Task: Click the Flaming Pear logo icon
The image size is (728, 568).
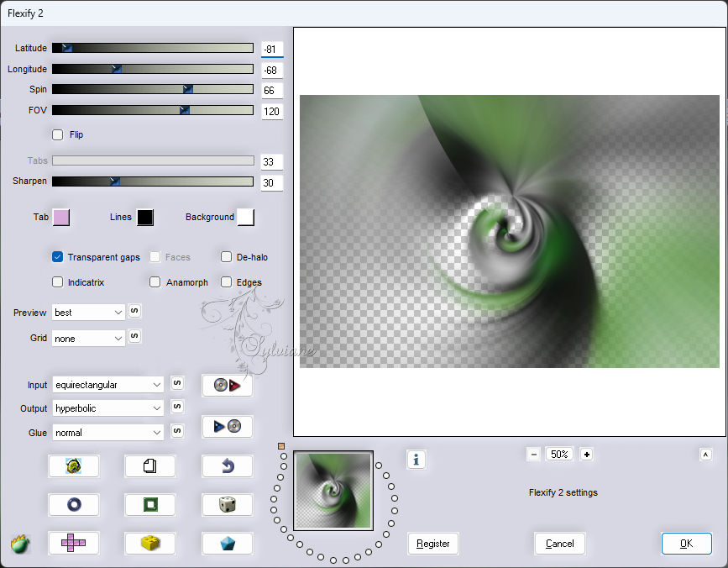Action: 20,544
